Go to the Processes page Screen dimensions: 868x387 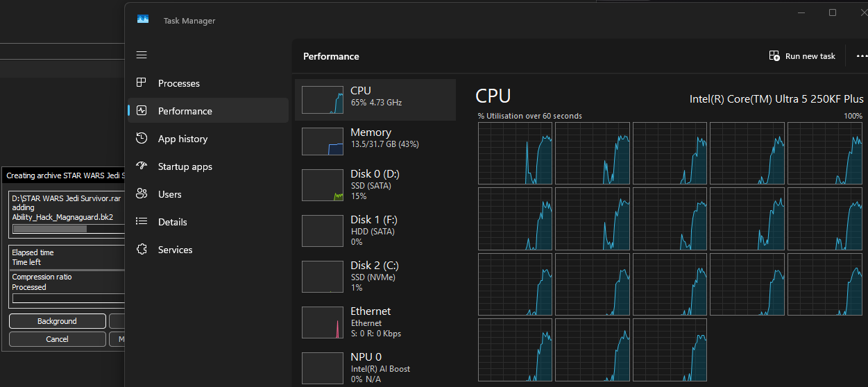point(208,83)
